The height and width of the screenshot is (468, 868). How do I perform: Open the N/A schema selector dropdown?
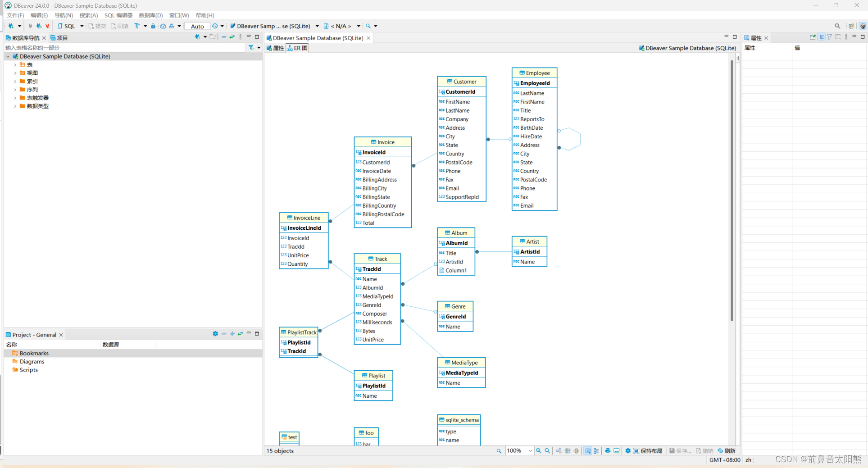(x=359, y=26)
